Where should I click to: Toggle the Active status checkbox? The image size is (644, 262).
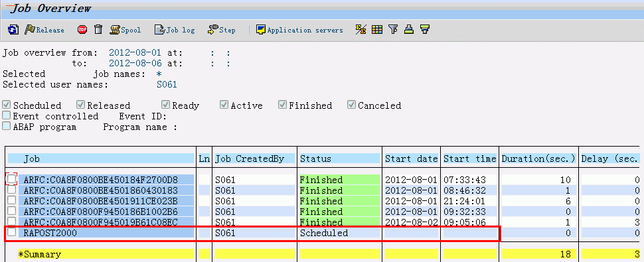[224, 105]
